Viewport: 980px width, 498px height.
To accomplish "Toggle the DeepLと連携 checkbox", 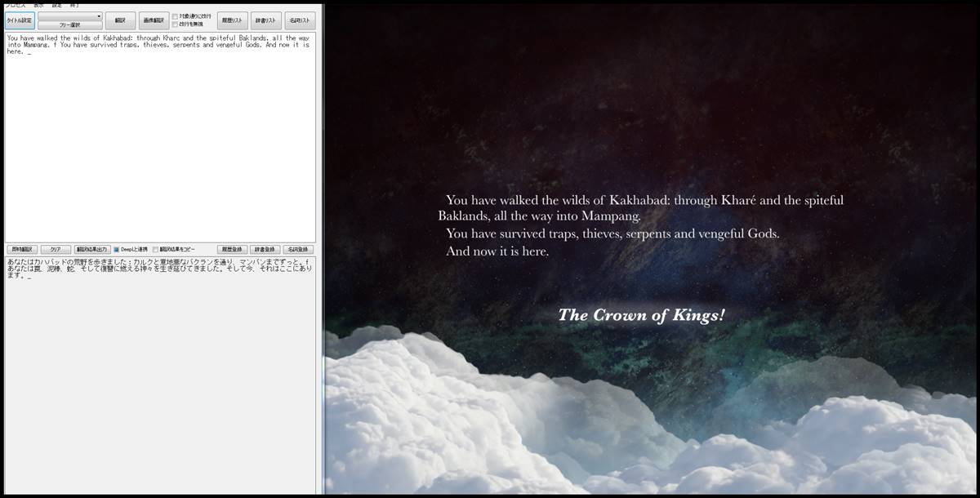I will [x=117, y=249].
